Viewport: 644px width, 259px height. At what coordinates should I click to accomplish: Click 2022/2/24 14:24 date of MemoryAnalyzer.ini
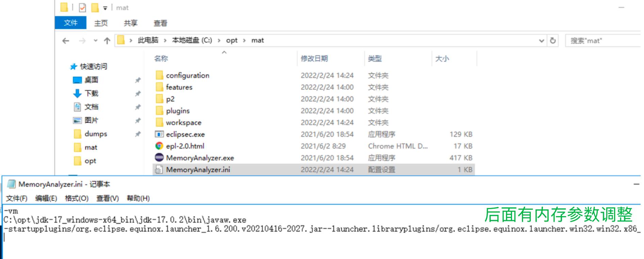[327, 169]
